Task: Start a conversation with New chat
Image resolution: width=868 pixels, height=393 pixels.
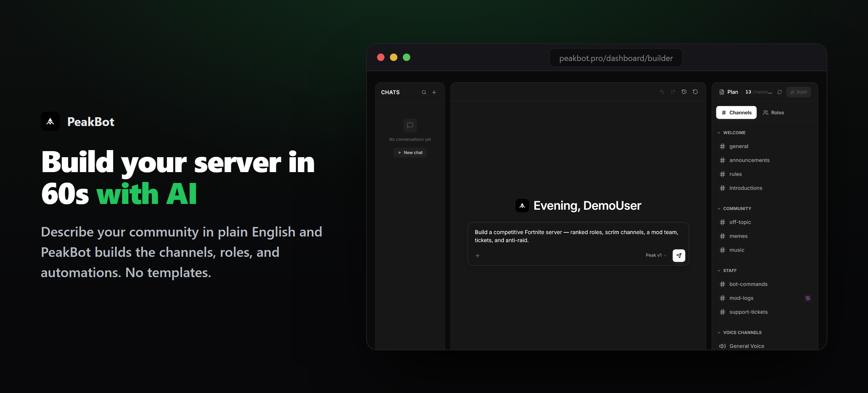Action: 410,152
